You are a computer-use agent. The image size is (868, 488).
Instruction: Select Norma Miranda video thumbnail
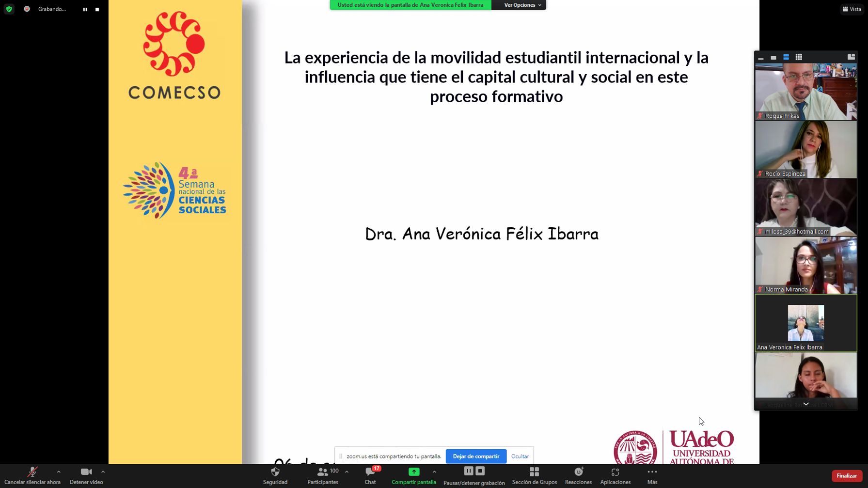805,265
